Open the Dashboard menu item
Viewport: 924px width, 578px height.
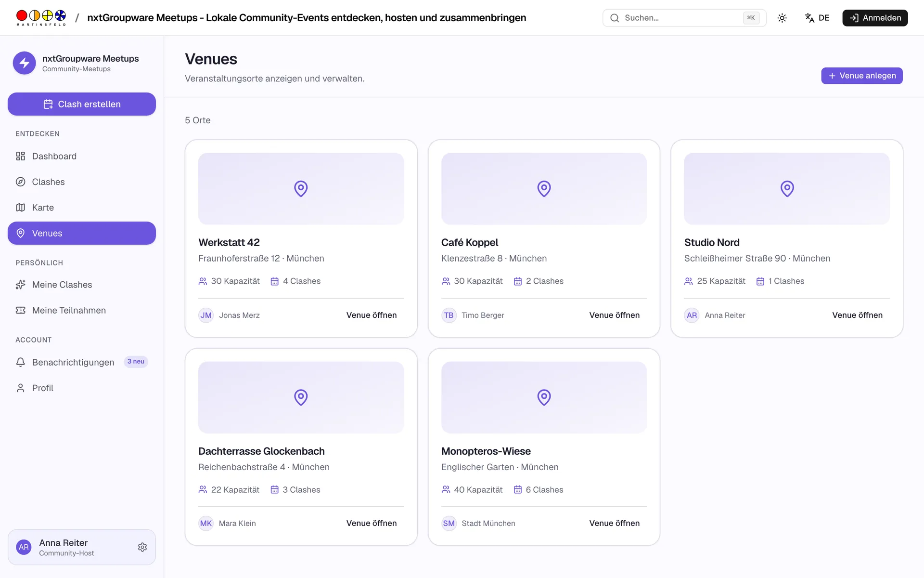click(x=82, y=156)
